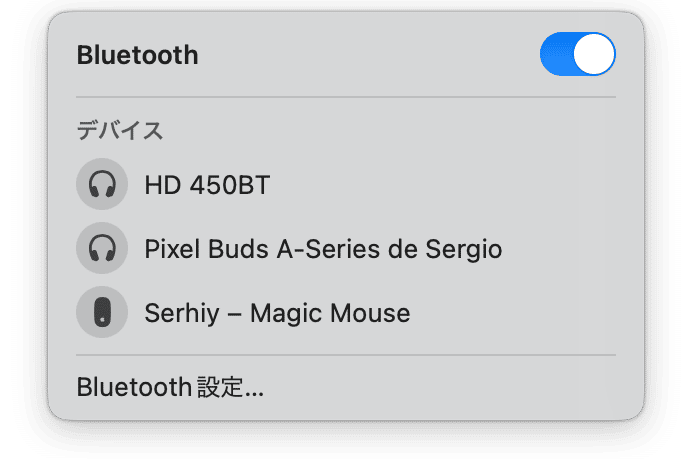Click the white knob of the Bluetooth toggle
The image size is (692, 476).
594,54
